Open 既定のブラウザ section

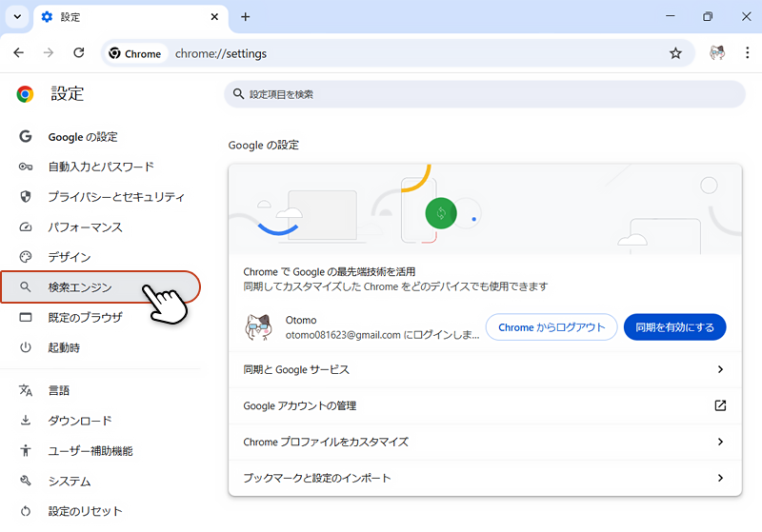101,318
